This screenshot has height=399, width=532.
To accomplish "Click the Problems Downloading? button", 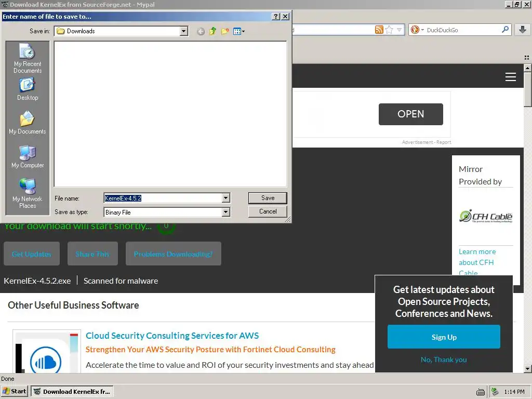I will pyautogui.click(x=174, y=254).
